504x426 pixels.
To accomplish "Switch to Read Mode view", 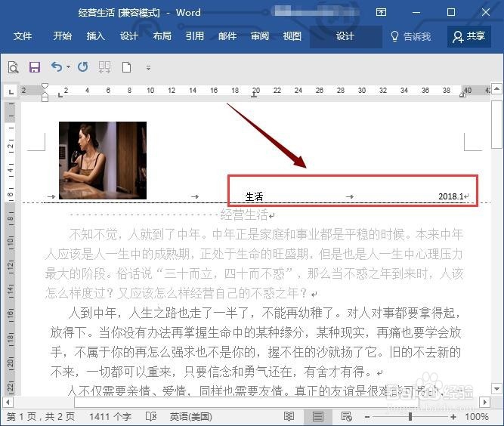I will point(289,417).
